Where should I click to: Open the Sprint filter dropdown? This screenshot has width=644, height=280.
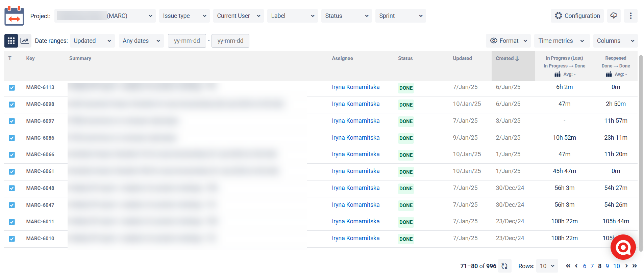[x=400, y=16]
